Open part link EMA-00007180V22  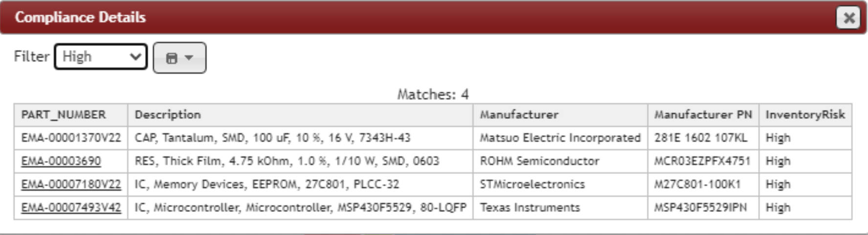(x=71, y=185)
